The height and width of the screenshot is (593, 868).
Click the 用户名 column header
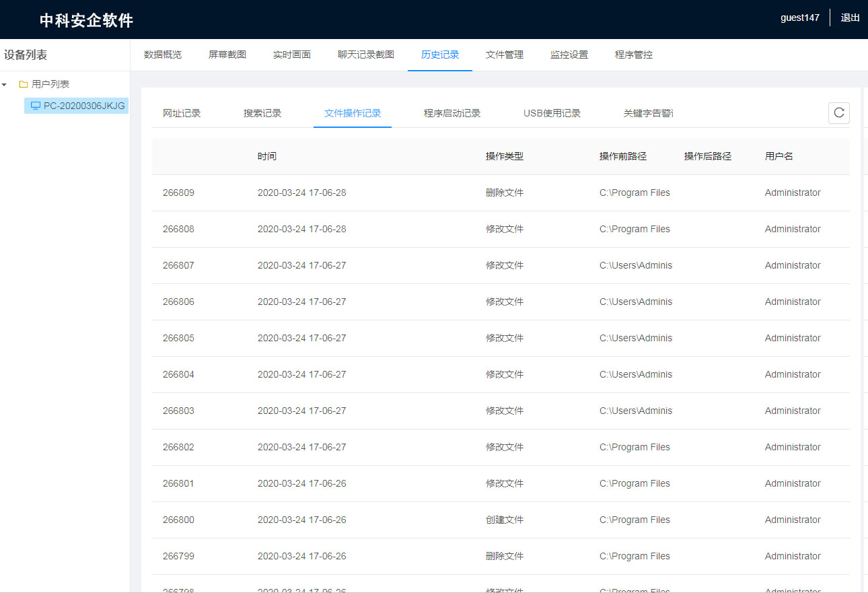779,156
